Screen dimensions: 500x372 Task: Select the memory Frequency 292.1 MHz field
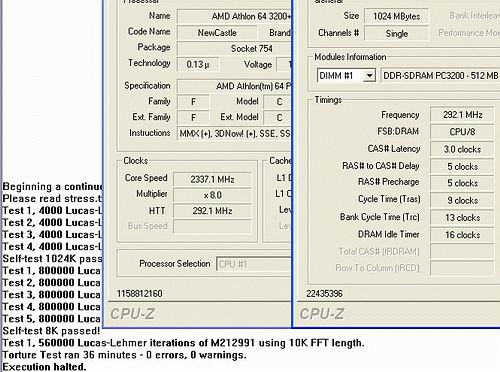462,115
